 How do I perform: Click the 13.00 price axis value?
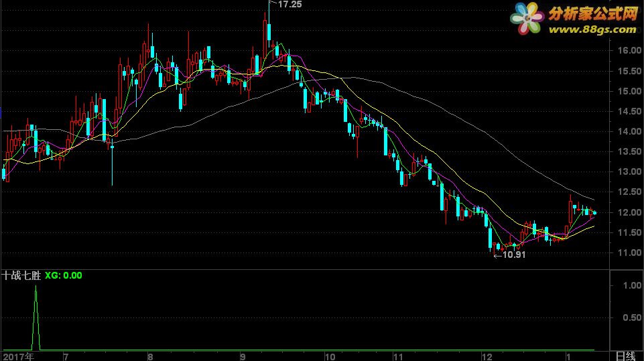coord(630,171)
